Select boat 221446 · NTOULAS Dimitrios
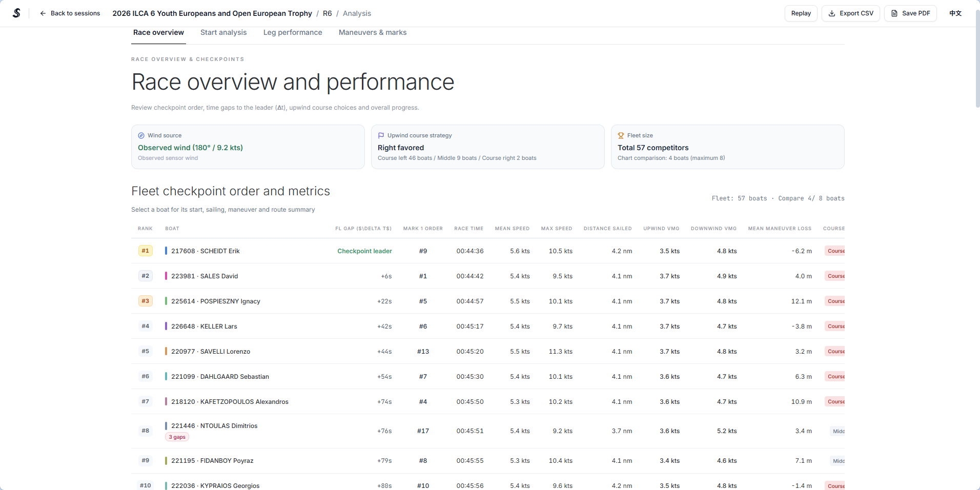Viewport: 980px width, 490px height. tap(214, 426)
